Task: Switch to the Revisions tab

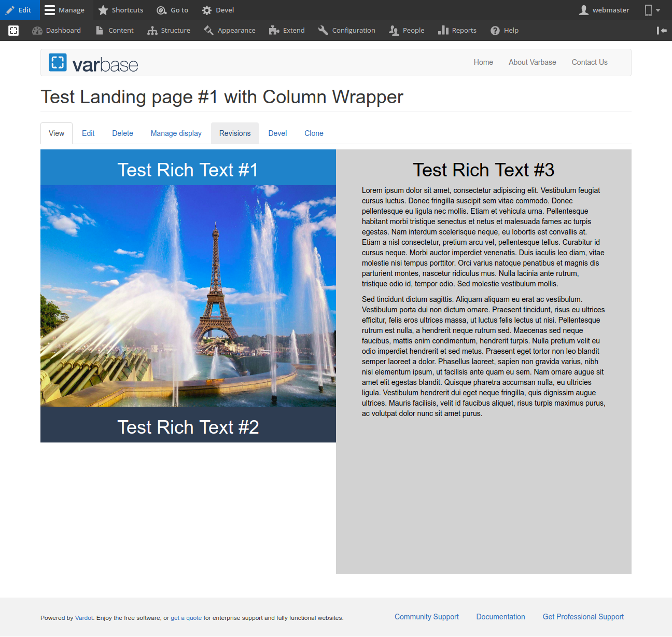Action: tap(235, 133)
